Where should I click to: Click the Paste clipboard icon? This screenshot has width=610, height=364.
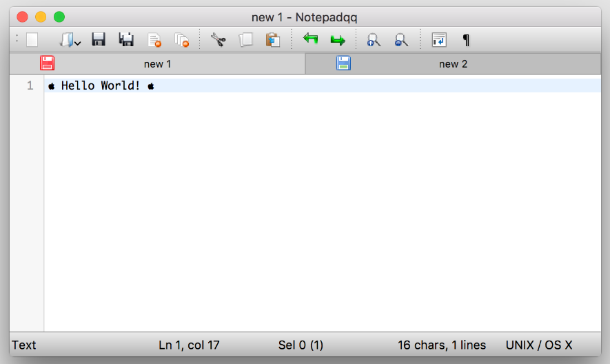[273, 40]
